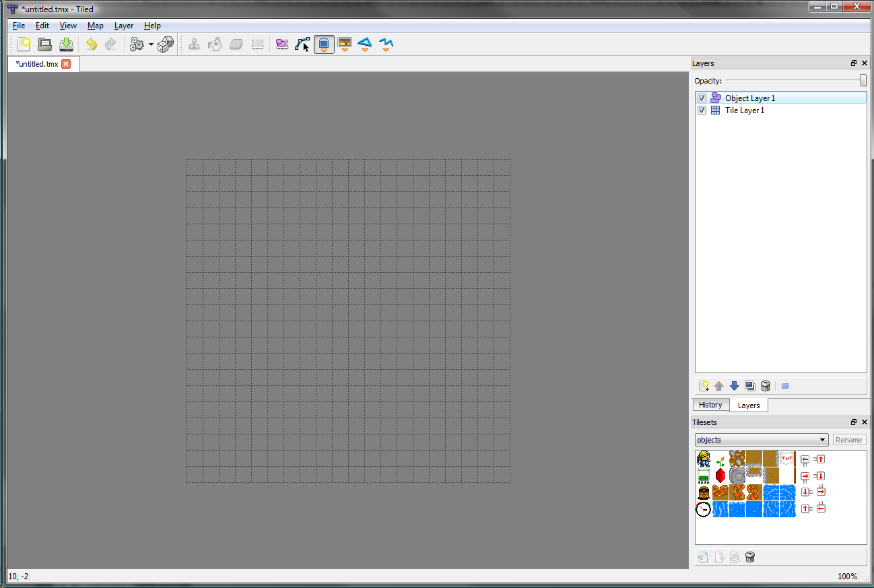The image size is (874, 588).
Task: Move the selected layer down with blue arrow
Action: pyautogui.click(x=735, y=386)
